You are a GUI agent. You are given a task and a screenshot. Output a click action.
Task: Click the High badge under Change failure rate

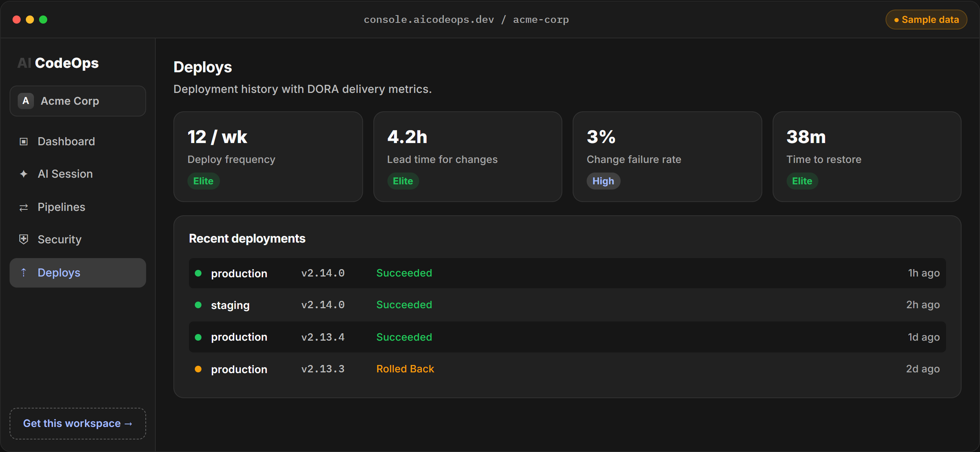click(603, 181)
